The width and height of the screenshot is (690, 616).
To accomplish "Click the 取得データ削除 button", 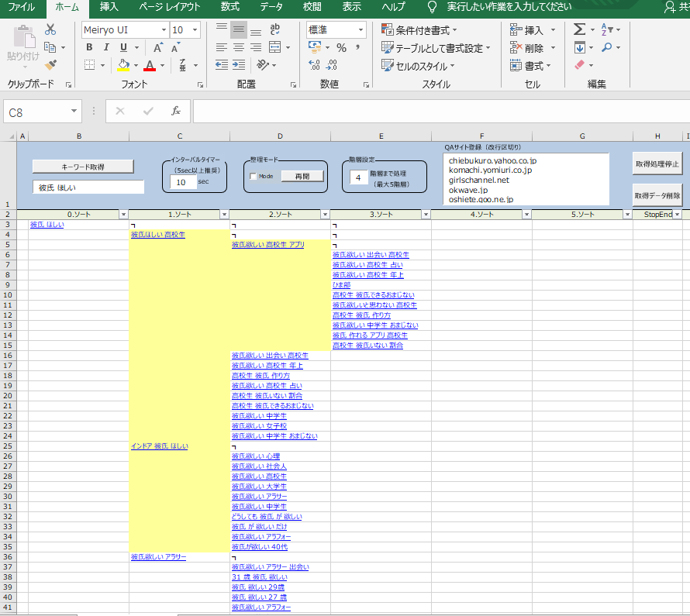I will pos(657,196).
